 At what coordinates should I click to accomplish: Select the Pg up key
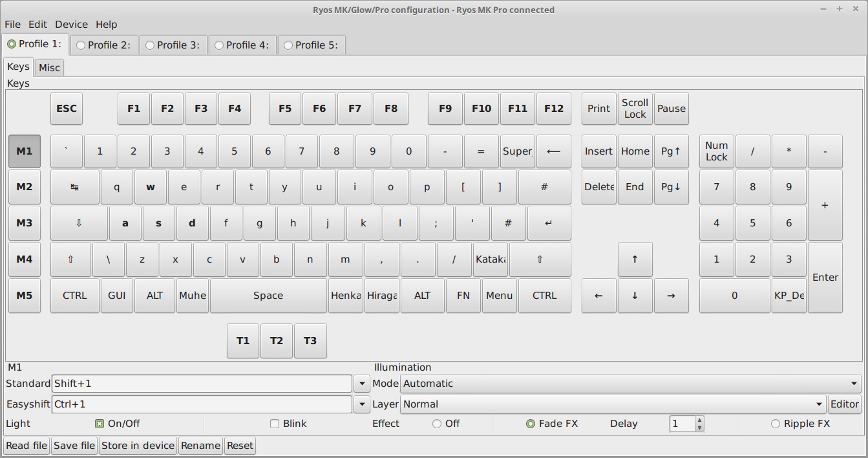[x=671, y=151]
